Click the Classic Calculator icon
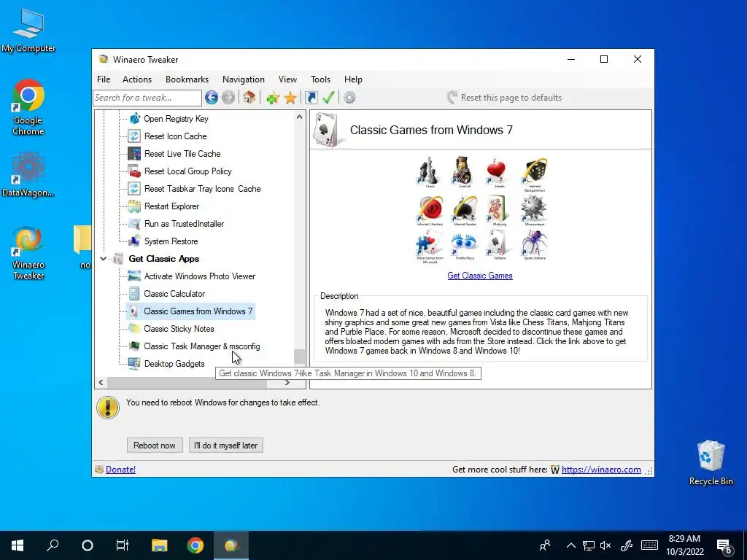The width and height of the screenshot is (747, 560). [x=134, y=294]
